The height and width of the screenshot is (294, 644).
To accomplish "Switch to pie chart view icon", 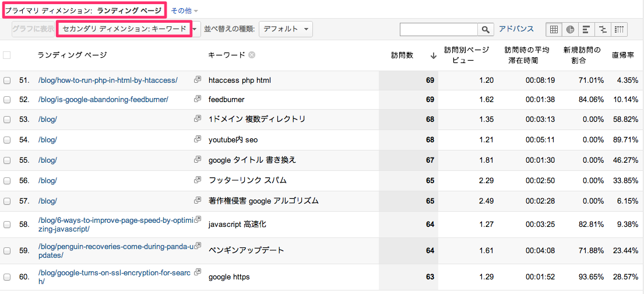I will [x=570, y=29].
